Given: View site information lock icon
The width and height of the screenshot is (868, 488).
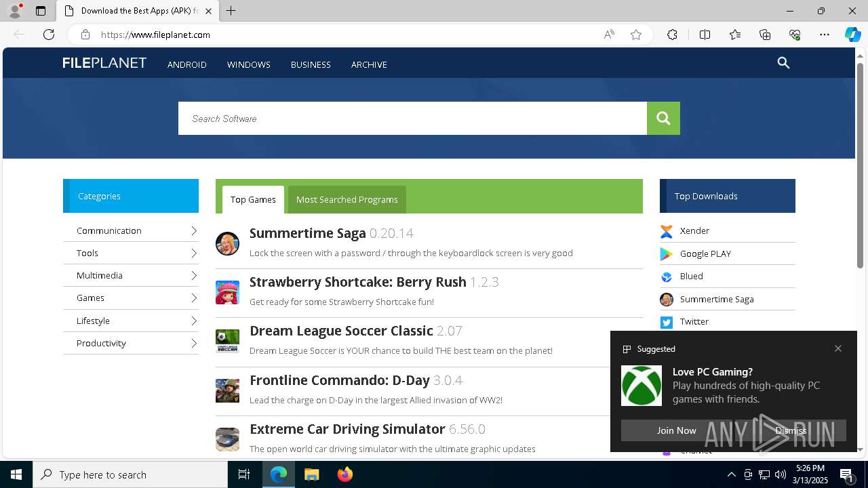Looking at the screenshot, I should pyautogui.click(x=85, y=35).
